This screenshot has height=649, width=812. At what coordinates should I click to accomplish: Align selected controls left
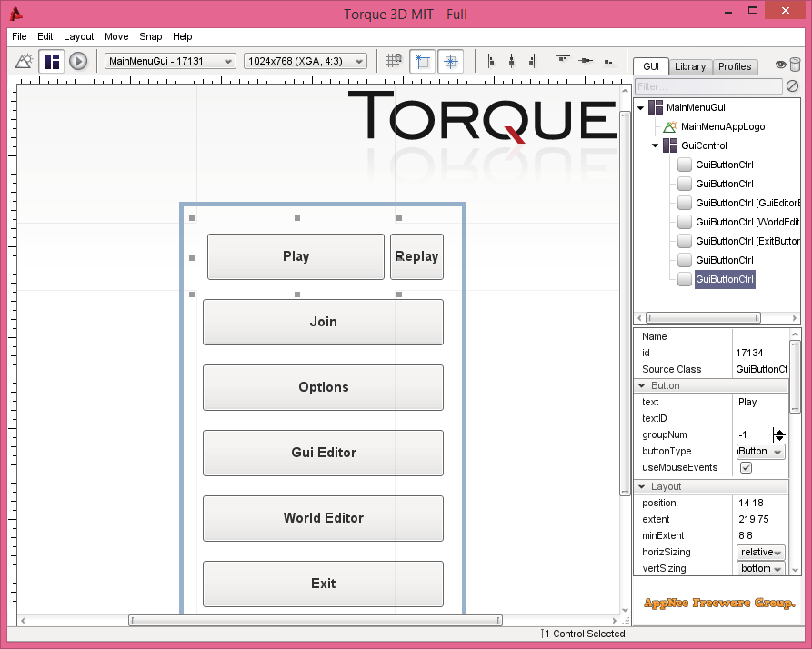pyautogui.click(x=490, y=61)
